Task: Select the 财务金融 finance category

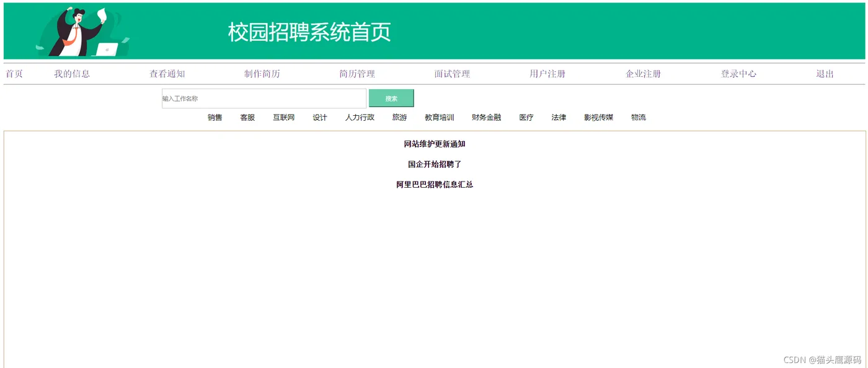Action: click(x=486, y=117)
